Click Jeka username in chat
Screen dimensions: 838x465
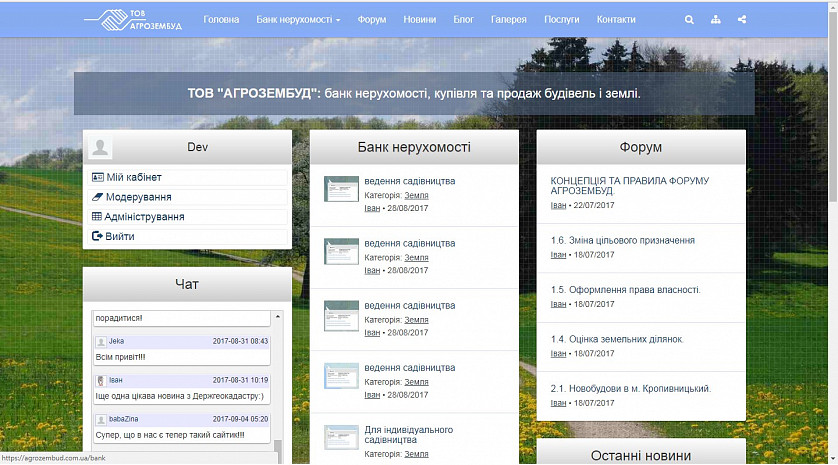[x=117, y=341]
